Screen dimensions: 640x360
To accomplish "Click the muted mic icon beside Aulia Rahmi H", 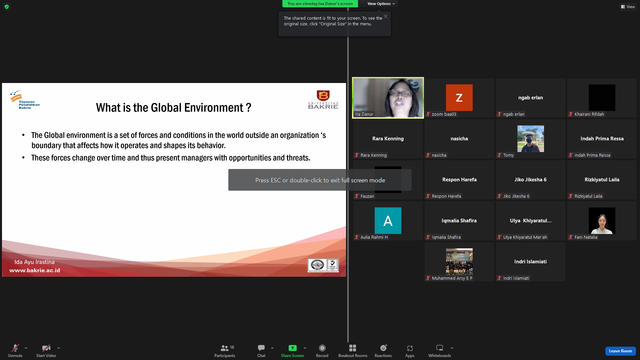I will tap(357, 237).
